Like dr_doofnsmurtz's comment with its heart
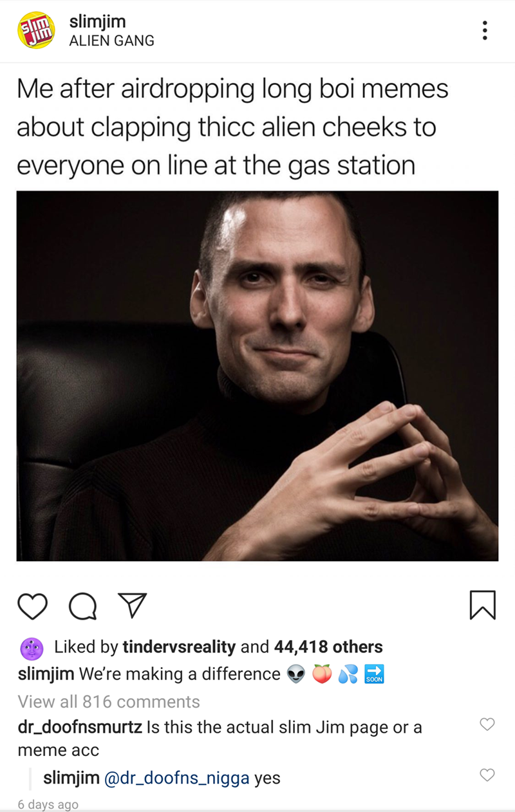515x812 pixels. coord(487,724)
